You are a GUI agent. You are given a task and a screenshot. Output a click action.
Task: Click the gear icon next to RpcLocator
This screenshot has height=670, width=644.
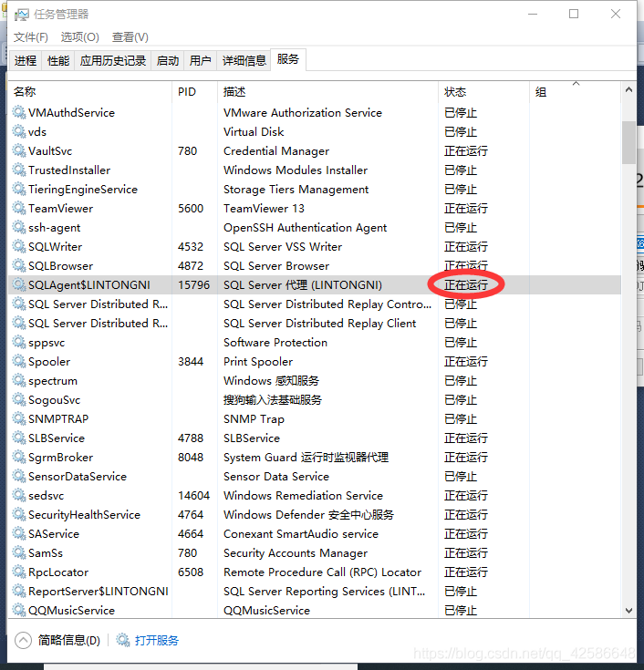click(19, 572)
